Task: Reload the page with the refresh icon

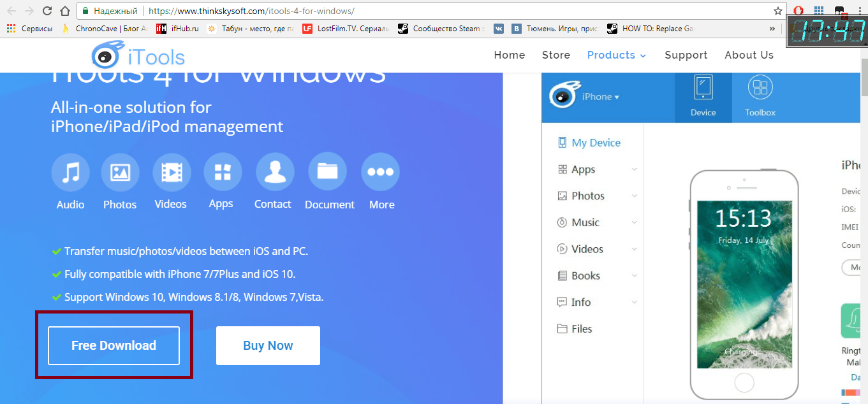Action: click(47, 11)
